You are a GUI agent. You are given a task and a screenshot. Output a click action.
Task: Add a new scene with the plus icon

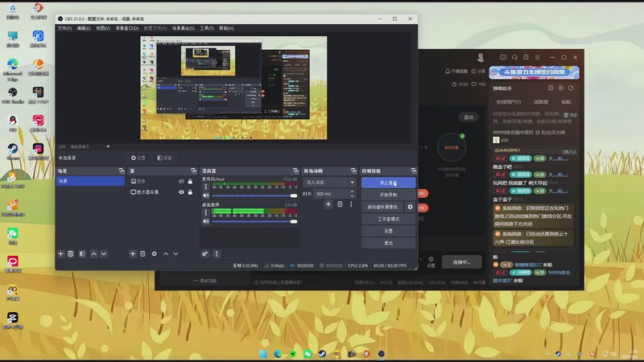[61, 254]
